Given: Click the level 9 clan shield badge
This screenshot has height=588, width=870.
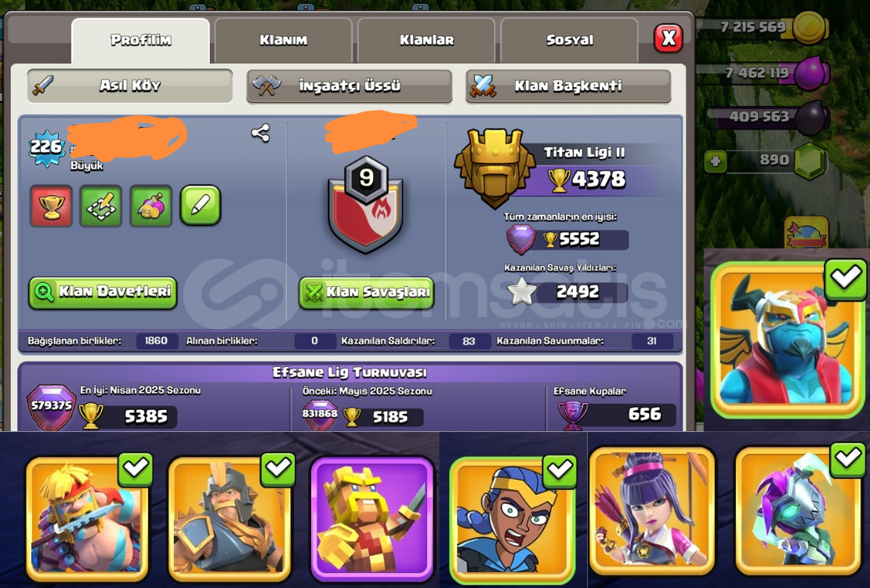Looking at the screenshot, I should (x=366, y=205).
